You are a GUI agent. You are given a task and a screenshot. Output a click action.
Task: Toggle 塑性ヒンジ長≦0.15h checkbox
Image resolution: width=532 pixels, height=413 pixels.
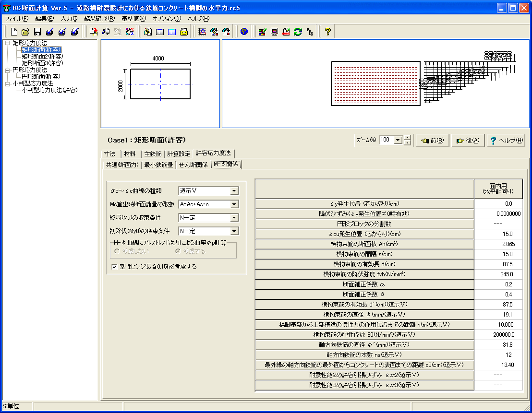coord(114,266)
